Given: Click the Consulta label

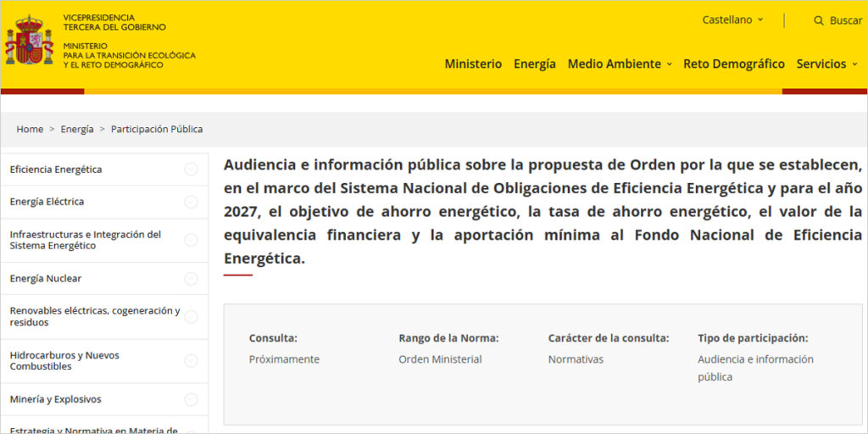Looking at the screenshot, I should pyautogui.click(x=273, y=338).
